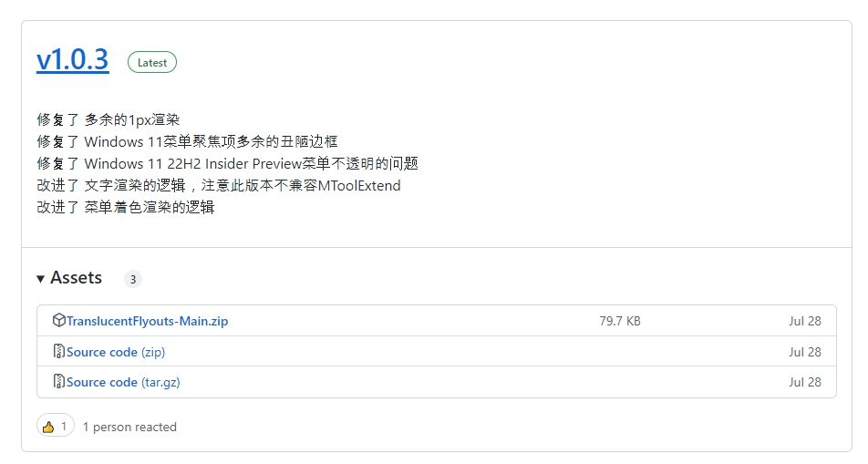Click the zip file icon beside Source code (zip)
The image size is (868, 464).
pos(58,351)
